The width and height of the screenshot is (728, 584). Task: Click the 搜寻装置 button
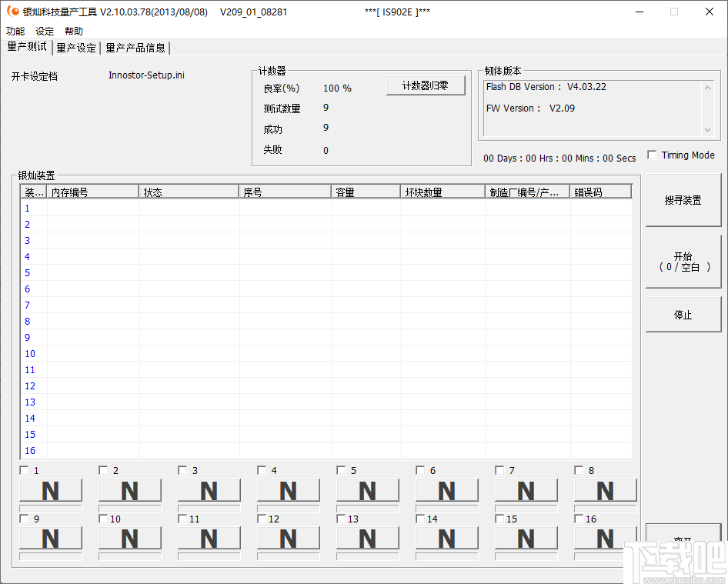point(683,200)
